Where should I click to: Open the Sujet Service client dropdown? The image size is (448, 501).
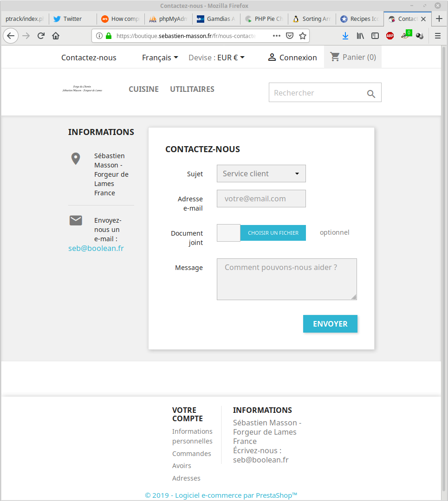tap(261, 173)
